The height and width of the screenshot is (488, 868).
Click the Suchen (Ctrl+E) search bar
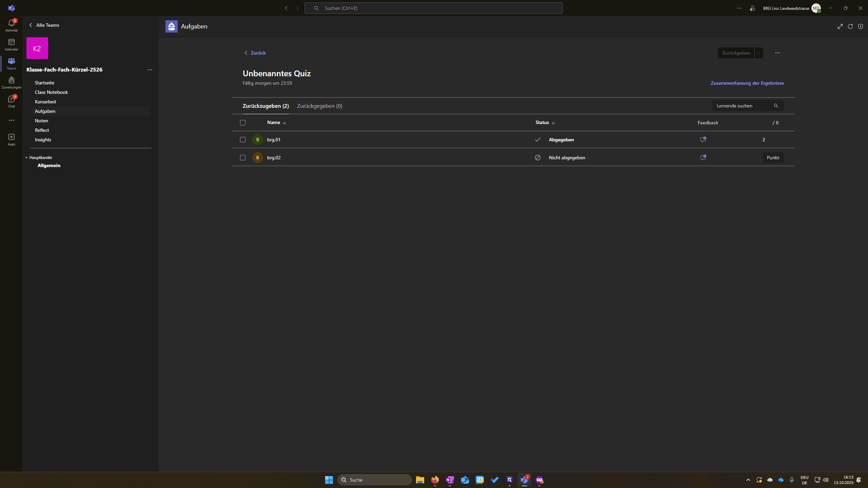click(434, 8)
